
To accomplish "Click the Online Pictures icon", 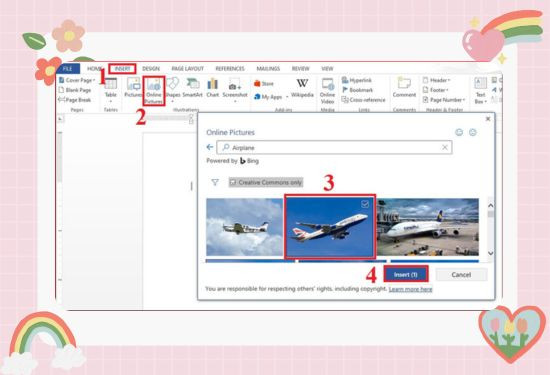I will coord(154,91).
